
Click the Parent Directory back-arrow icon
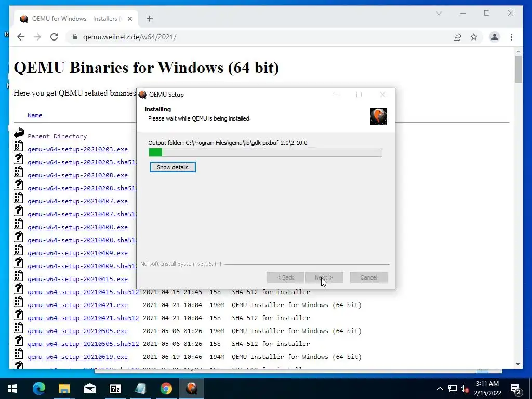point(19,132)
